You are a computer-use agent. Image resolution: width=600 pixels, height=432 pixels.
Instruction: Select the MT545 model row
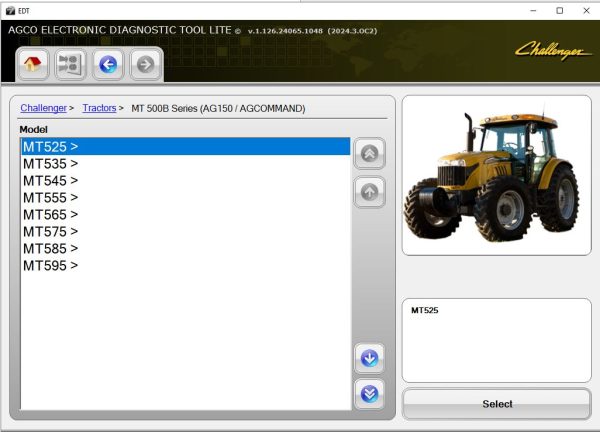pos(186,181)
